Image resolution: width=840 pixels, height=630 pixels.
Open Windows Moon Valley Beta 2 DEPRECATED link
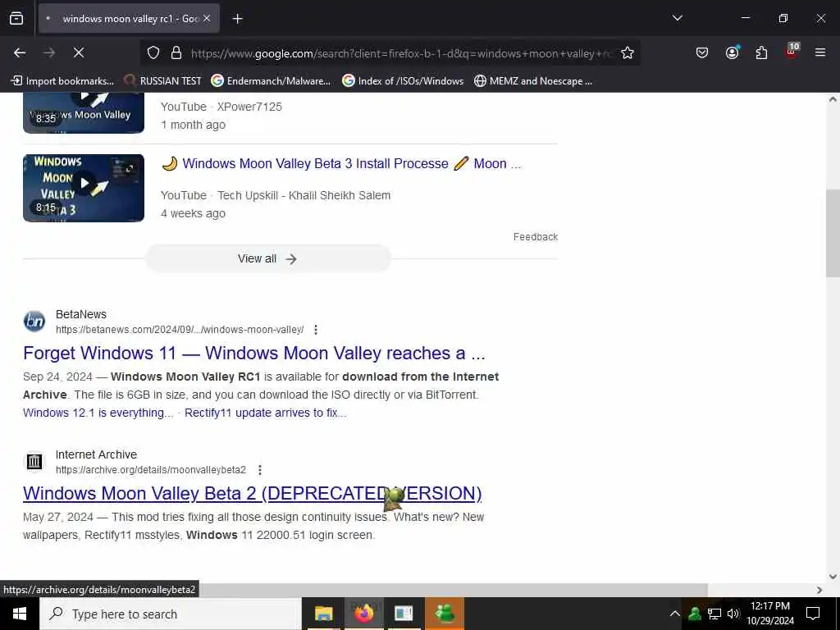pyautogui.click(x=253, y=493)
